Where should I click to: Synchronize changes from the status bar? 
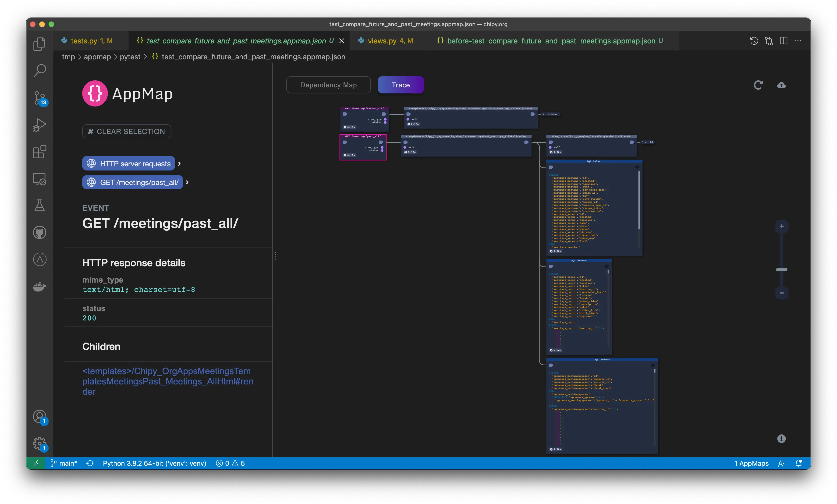pyautogui.click(x=90, y=463)
